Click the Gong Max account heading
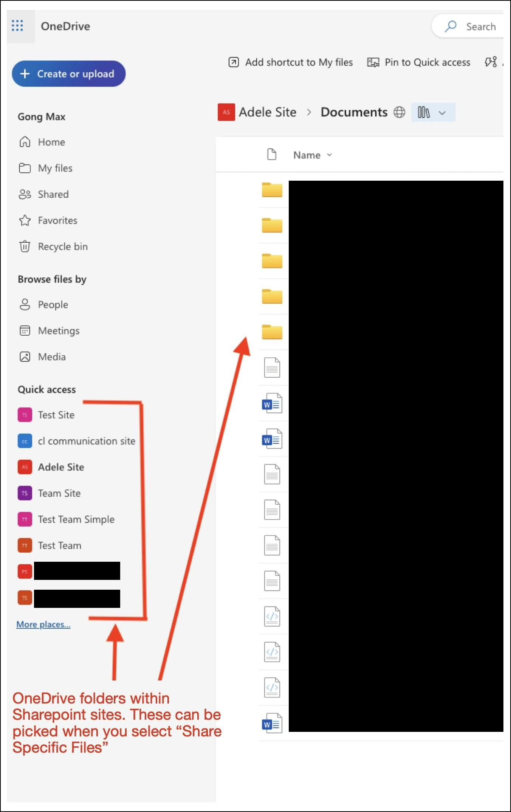 pos(42,117)
